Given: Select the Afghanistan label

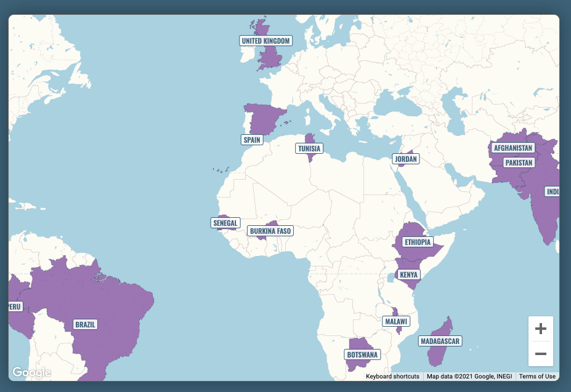Looking at the screenshot, I should pyautogui.click(x=513, y=148).
